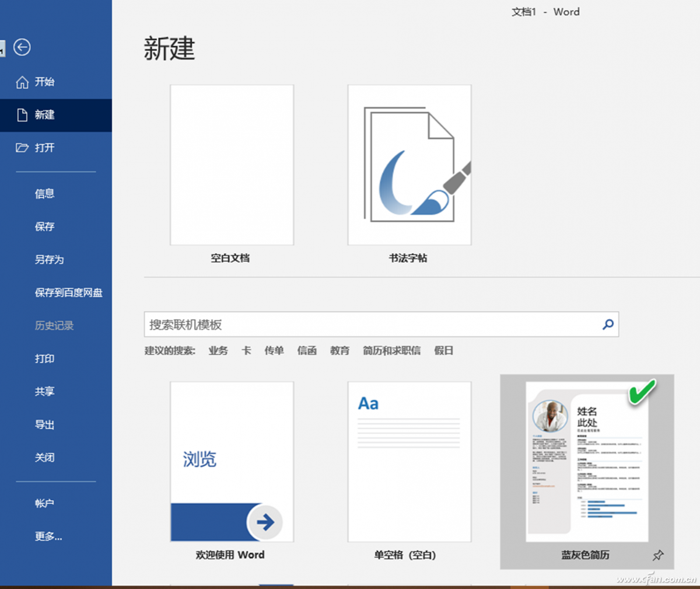Choose the 单空格 (空白) template
The height and width of the screenshot is (589, 700).
pos(409,462)
